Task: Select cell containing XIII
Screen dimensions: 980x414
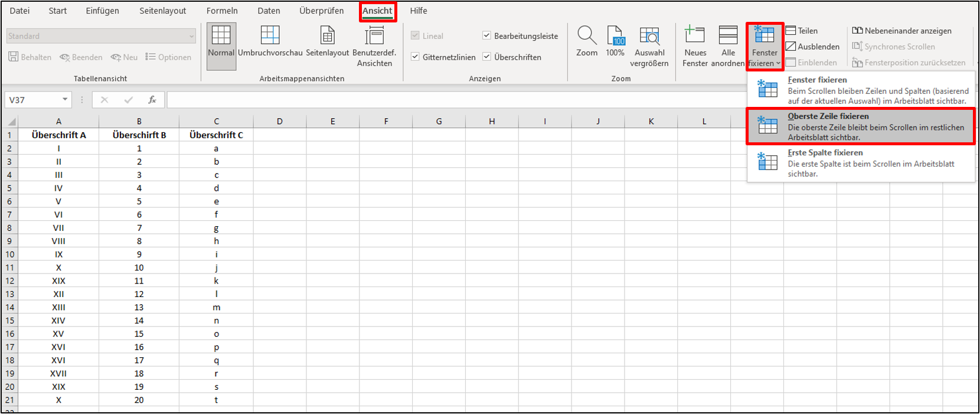Action: 58,307
